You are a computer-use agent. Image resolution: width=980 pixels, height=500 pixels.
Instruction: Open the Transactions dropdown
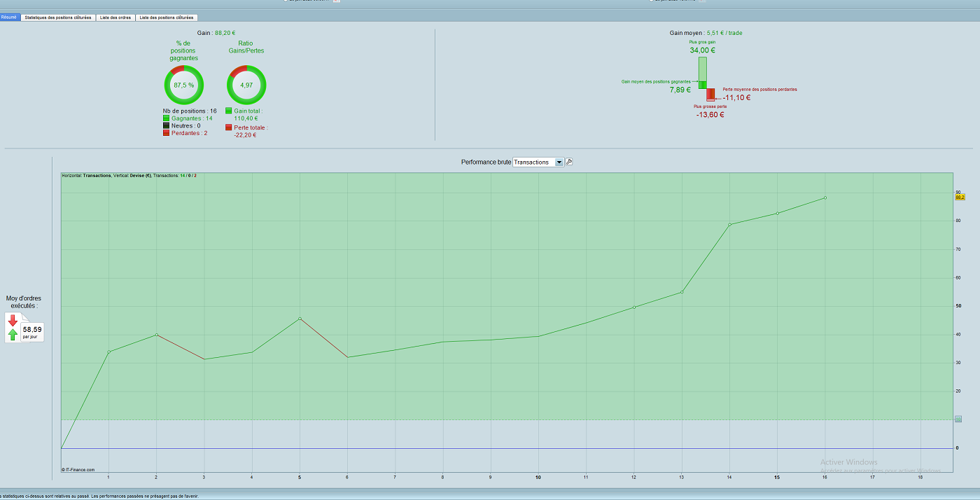tap(538, 162)
